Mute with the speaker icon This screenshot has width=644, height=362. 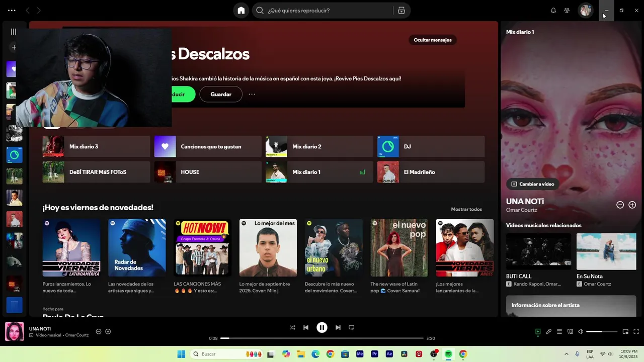581,331
